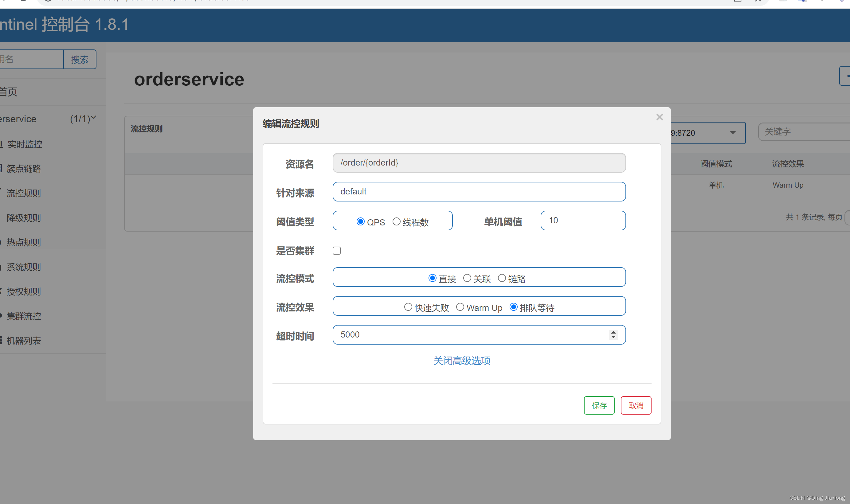Save the rule with 保存 button
The width and height of the screenshot is (850, 504).
599,405
